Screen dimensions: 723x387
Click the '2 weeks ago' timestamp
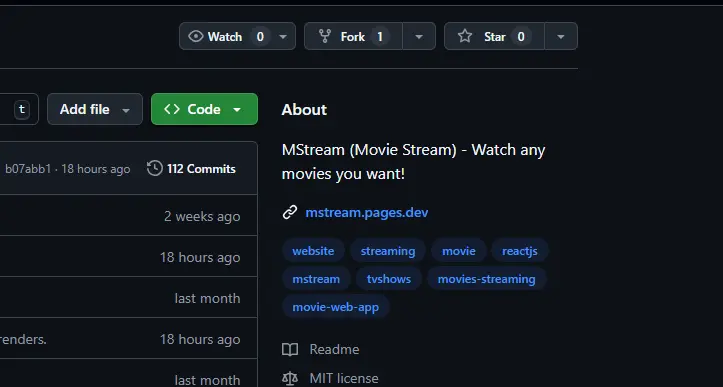pyautogui.click(x=202, y=216)
